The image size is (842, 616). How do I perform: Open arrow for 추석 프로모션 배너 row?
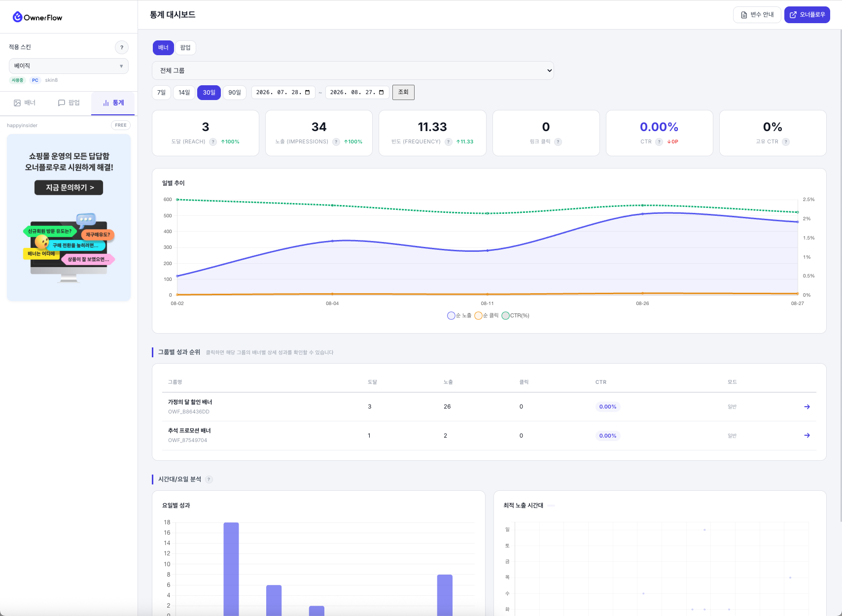tap(807, 435)
